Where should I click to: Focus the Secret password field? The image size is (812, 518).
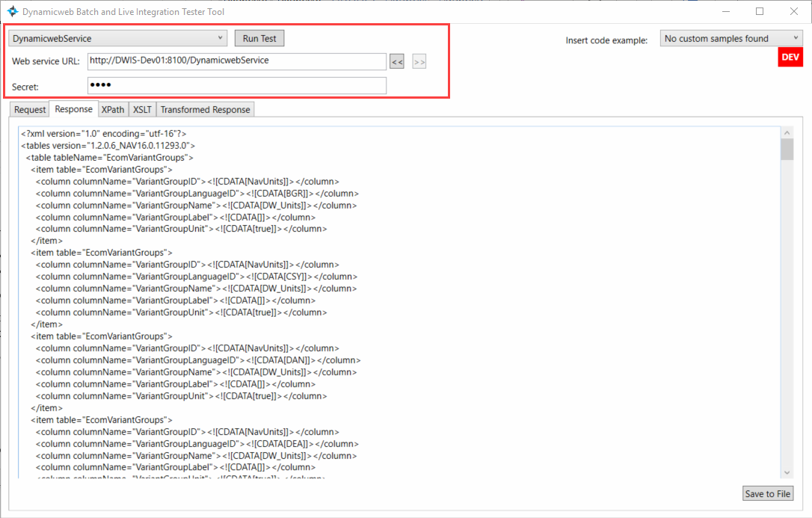236,85
